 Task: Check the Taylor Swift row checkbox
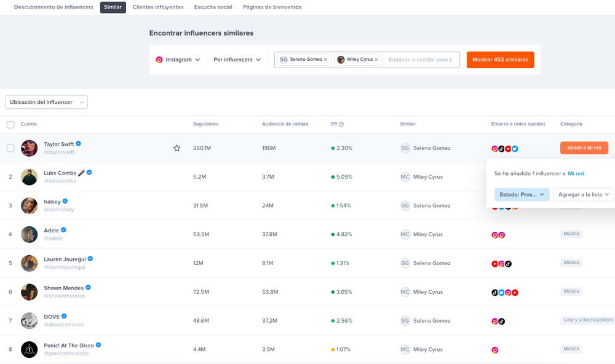tap(10, 148)
